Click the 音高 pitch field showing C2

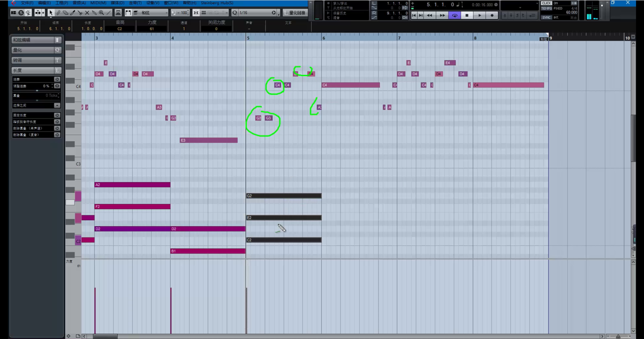(120, 29)
